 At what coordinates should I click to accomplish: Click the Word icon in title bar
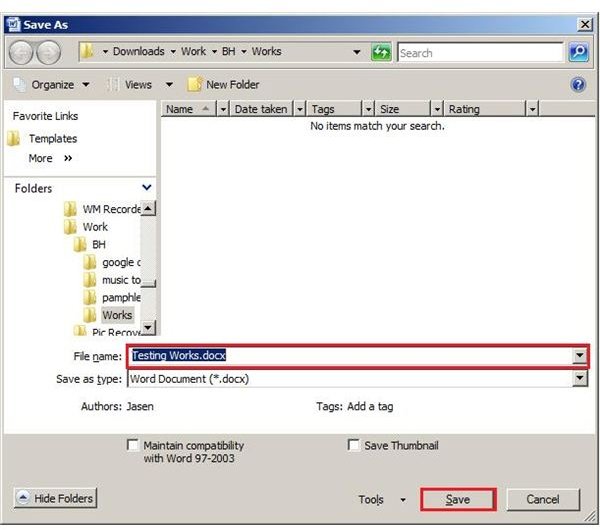click(13, 24)
